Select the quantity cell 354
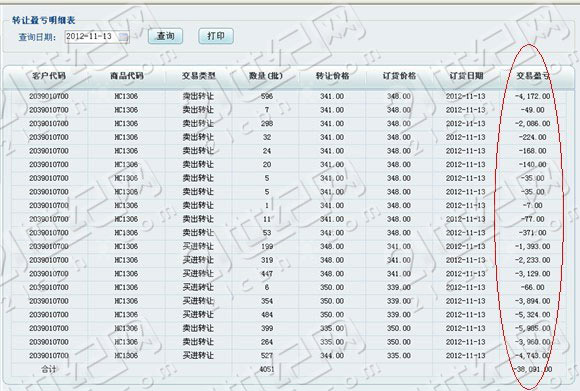 267,301
